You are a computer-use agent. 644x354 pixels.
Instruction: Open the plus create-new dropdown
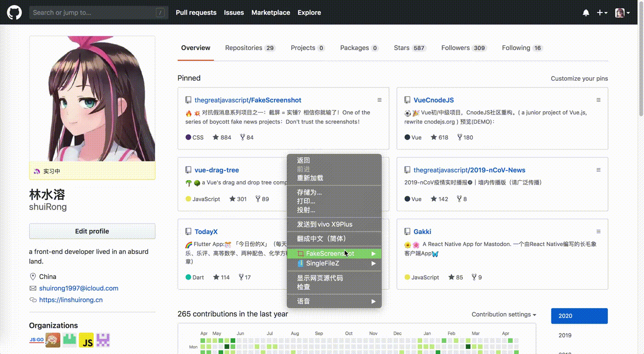[x=602, y=13]
